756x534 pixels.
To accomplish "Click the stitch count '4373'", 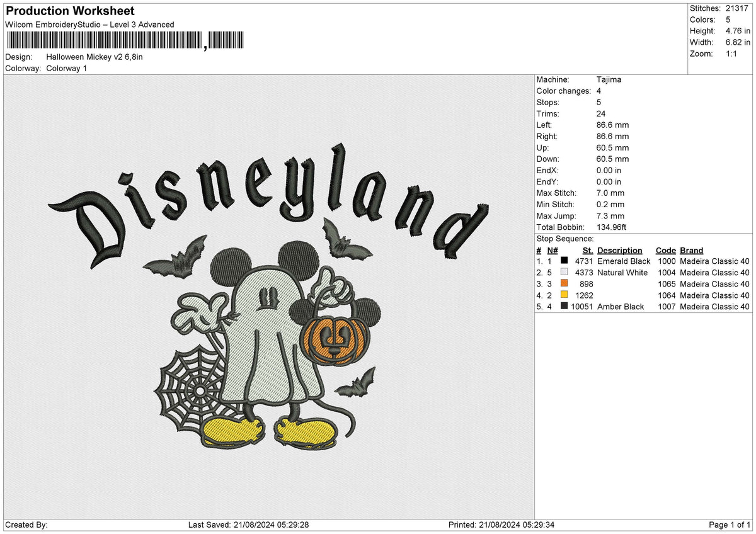I will point(584,273).
